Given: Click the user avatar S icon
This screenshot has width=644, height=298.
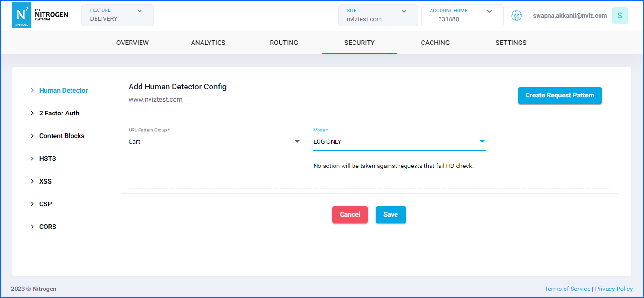Looking at the screenshot, I should click(619, 16).
